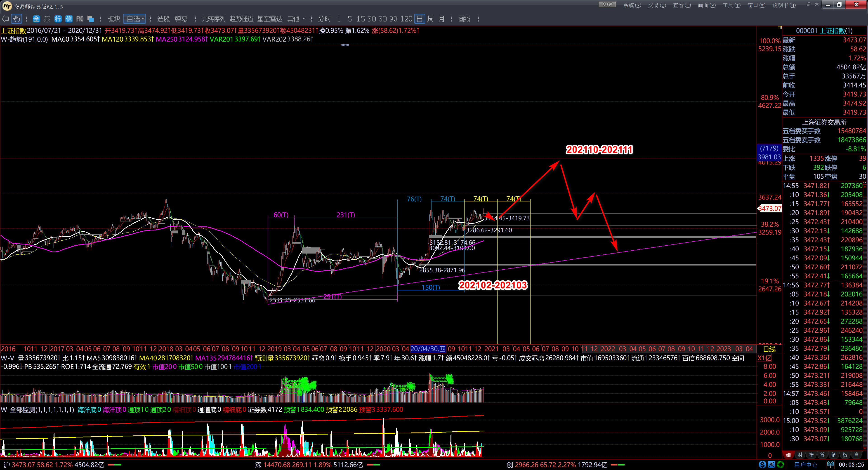Viewport: 868px width, 470px height.
Task: Open the 工具(T) menu
Action: [731, 5]
